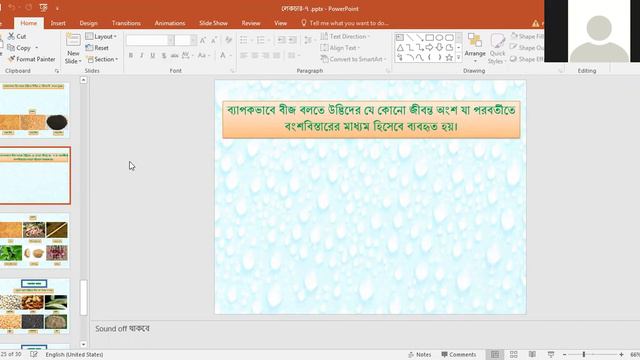Open the font size dropdown

tap(193, 40)
